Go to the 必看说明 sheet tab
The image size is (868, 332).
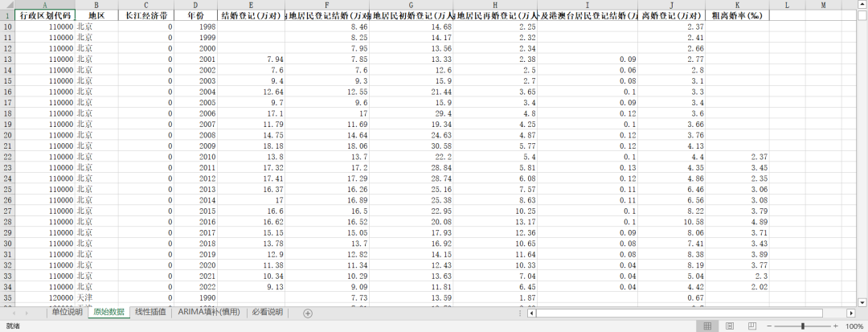click(x=268, y=312)
